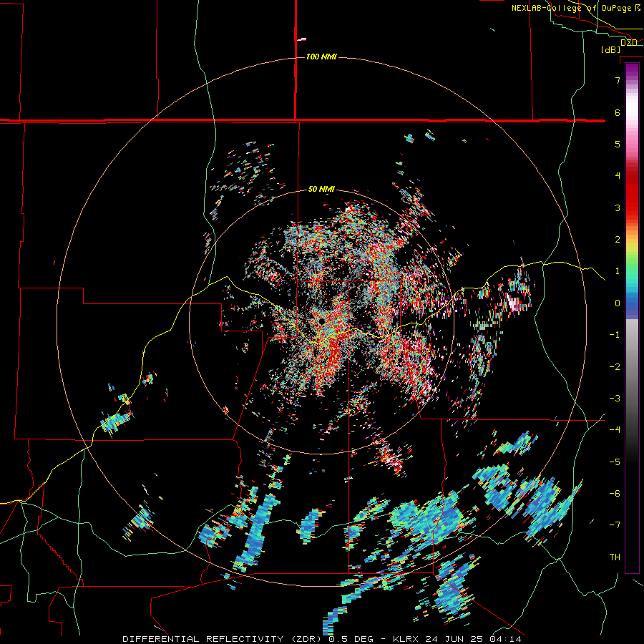This screenshot has width=644, height=644.
Task: Click the 0 value on the dB scale
Action: point(618,303)
